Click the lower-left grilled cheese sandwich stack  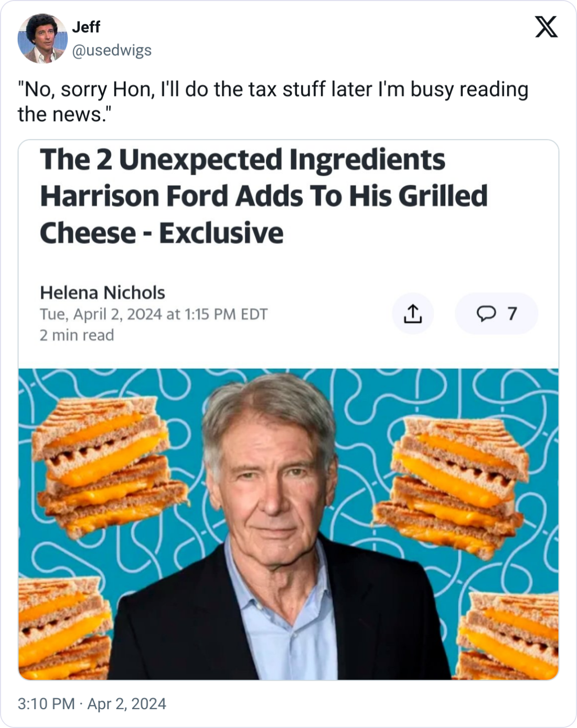pyautogui.click(x=63, y=629)
